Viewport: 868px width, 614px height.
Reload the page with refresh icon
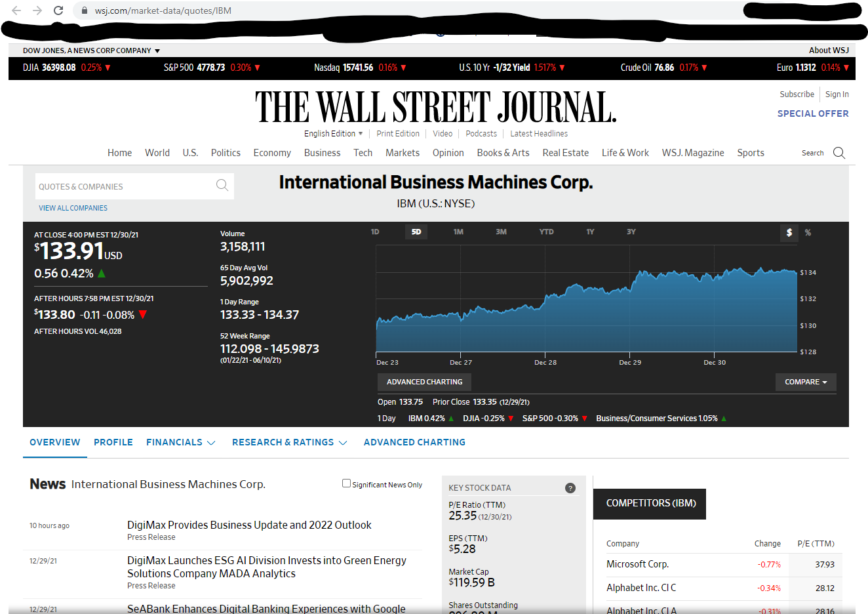point(58,10)
